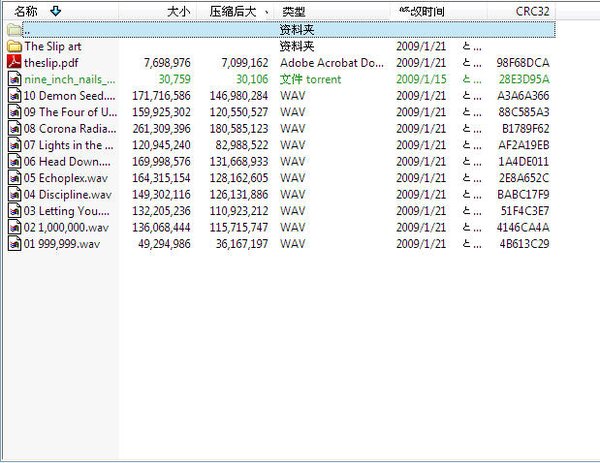Click the CRC32 value 1A4DE011
This screenshot has height=463, width=600.
pyautogui.click(x=524, y=161)
